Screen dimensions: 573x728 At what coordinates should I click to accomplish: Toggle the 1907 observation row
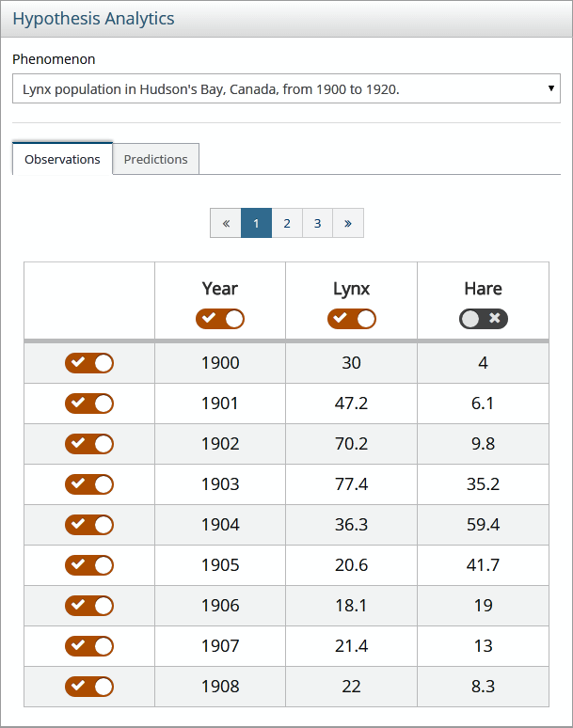tap(89, 646)
